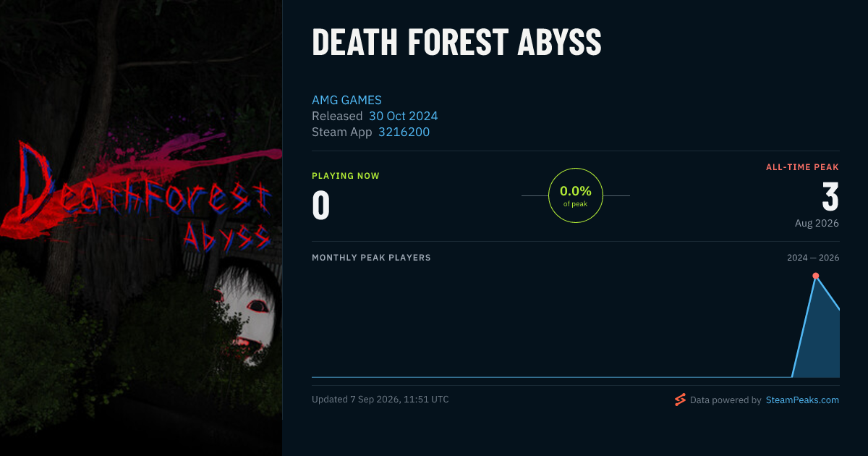Click the PLAYING NOW label
This screenshot has width=868, height=456.
346,176
